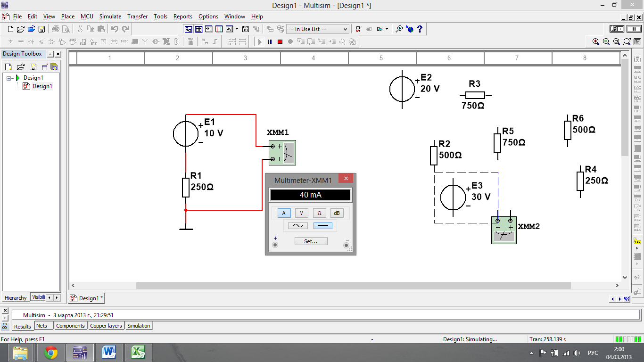This screenshot has height=362, width=644.
Task: Select Ohmmeter mode Ω on multimeter
Action: 319,213
